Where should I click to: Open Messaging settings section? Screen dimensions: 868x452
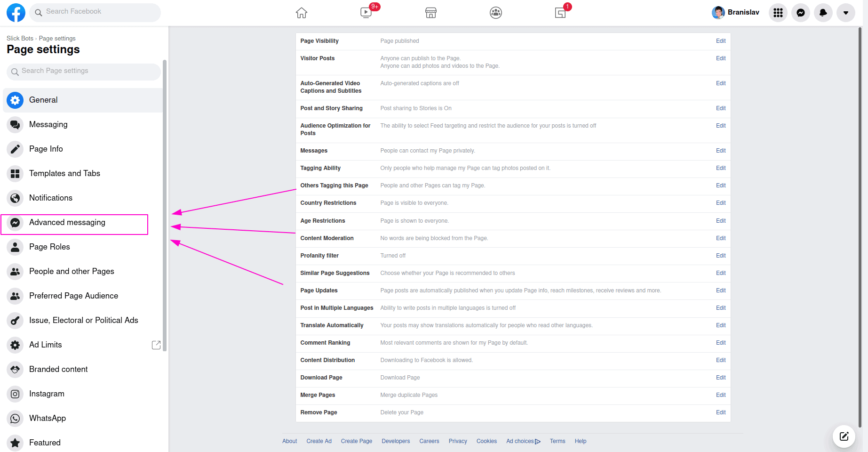(83, 124)
